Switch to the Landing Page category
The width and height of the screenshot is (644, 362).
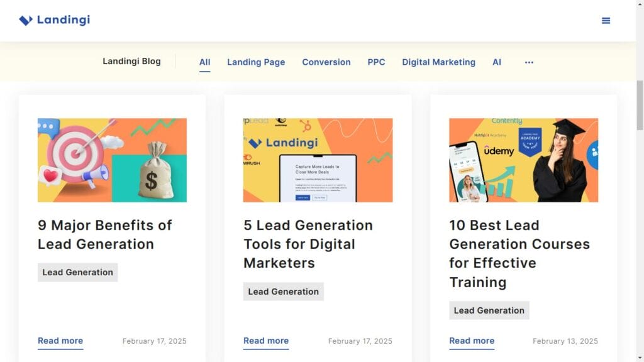point(256,62)
